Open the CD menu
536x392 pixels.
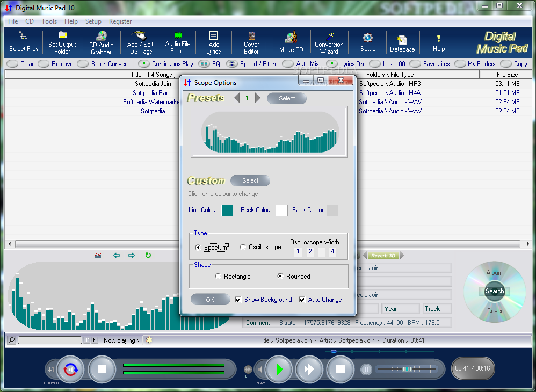pos(30,21)
